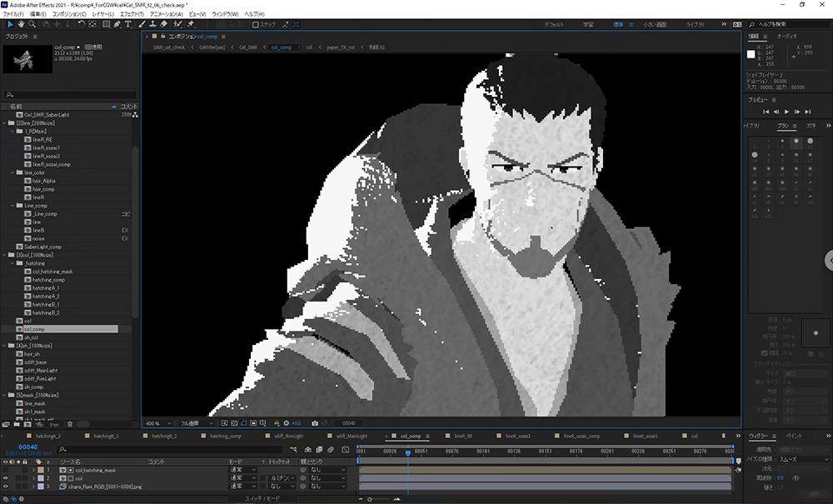This screenshot has height=504, width=833.
Task: Toggle visibility eye of chara_Raw_RGB layer
Action: tap(5, 487)
